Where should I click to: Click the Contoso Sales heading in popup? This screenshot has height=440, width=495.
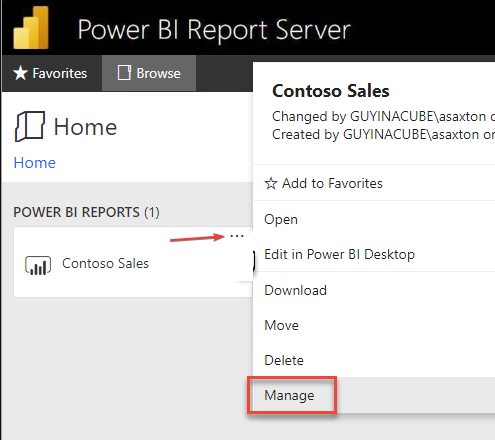pyautogui.click(x=331, y=91)
